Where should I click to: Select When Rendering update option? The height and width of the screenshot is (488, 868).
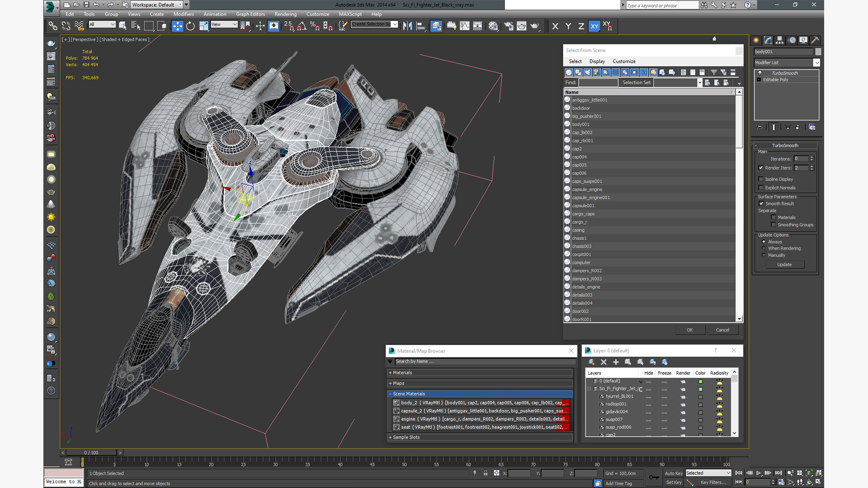[x=764, y=249]
